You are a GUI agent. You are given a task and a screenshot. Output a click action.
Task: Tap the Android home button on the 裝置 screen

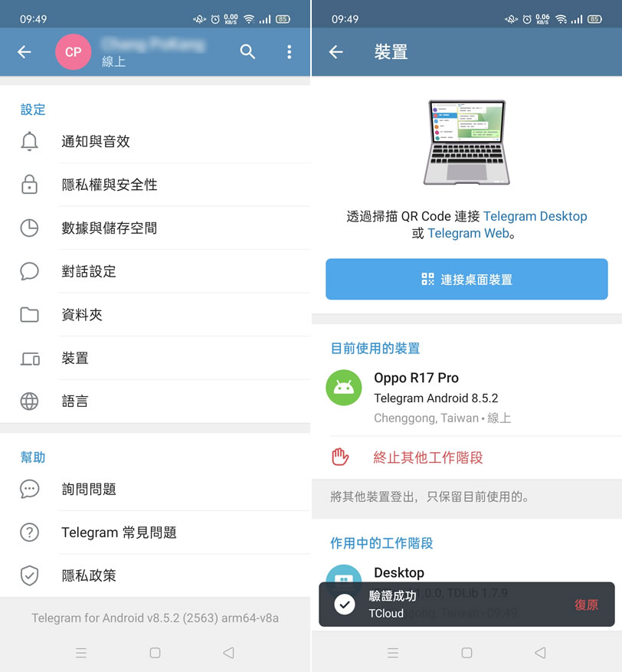(x=467, y=653)
